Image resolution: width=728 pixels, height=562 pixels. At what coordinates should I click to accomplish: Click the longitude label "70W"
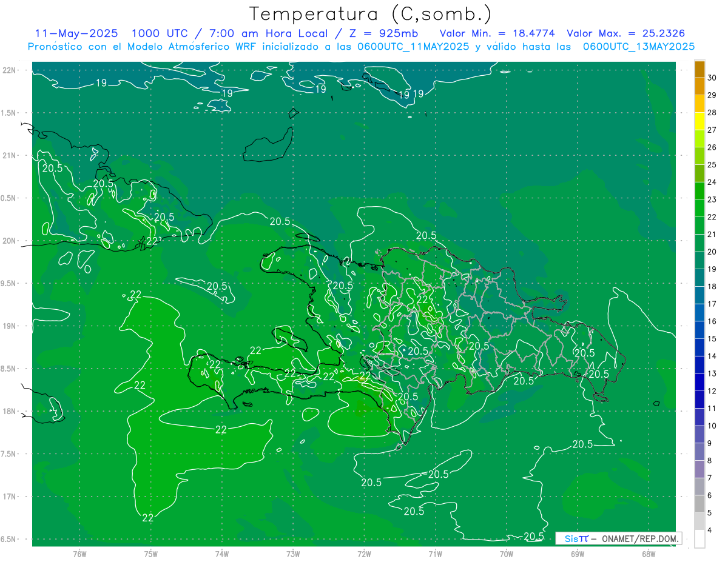(x=507, y=554)
